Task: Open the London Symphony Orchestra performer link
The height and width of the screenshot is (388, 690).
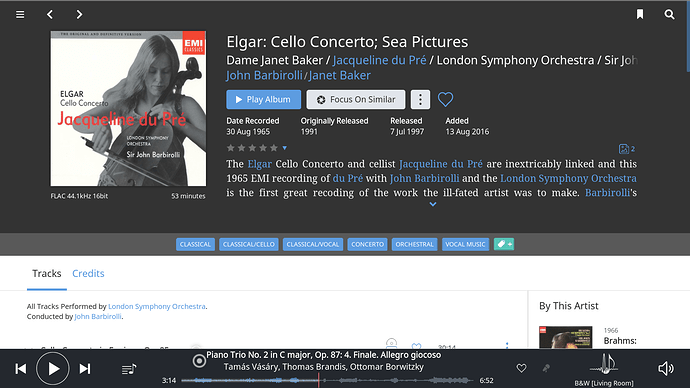Action: 157,306
